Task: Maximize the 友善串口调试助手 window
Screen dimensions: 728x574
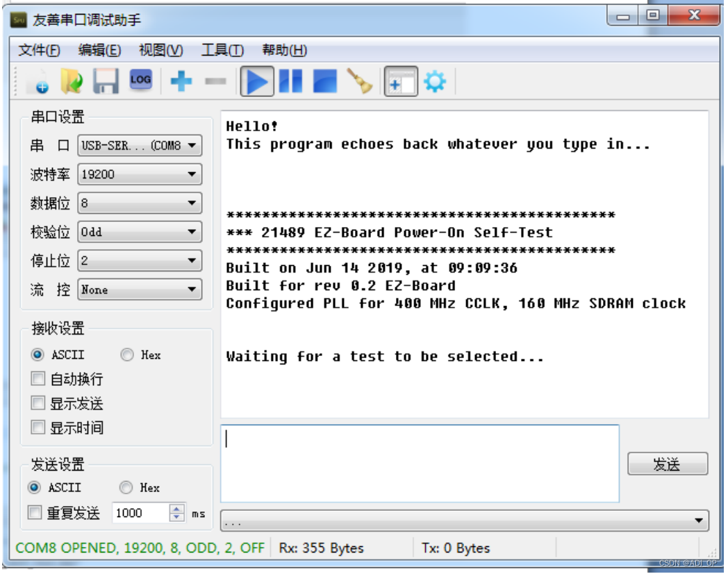Action: (652, 16)
